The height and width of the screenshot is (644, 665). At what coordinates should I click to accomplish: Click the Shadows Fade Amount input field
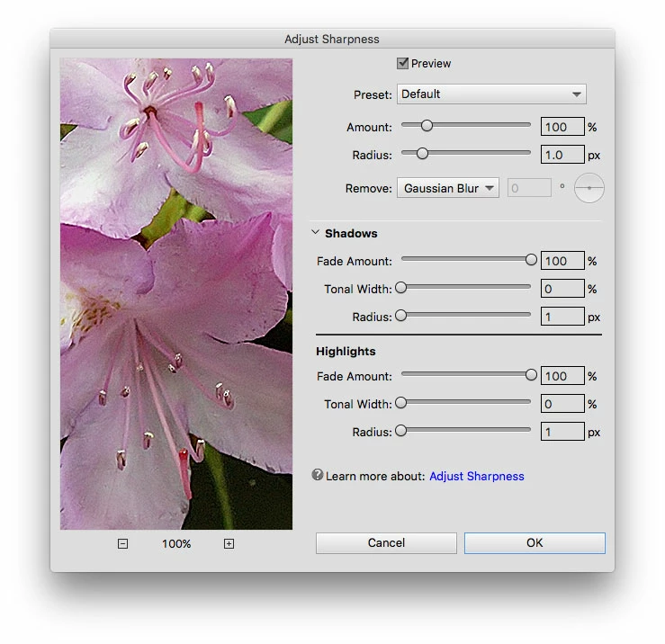(562, 261)
